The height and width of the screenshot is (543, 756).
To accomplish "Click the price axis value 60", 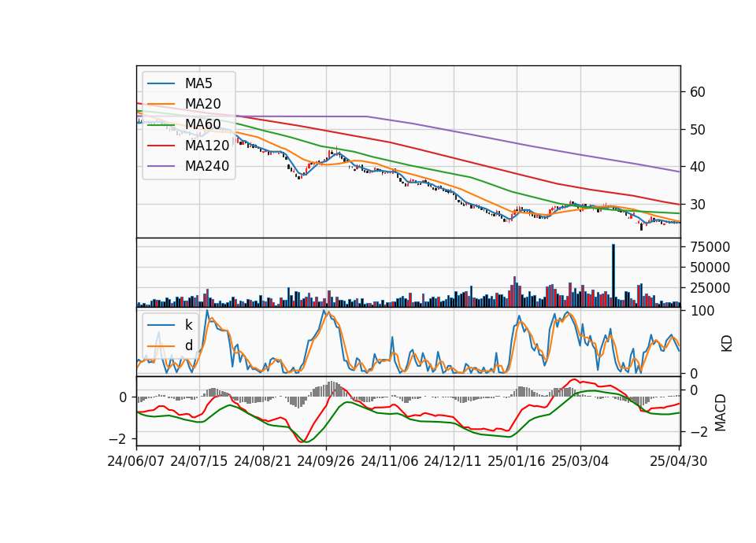I will point(698,92).
